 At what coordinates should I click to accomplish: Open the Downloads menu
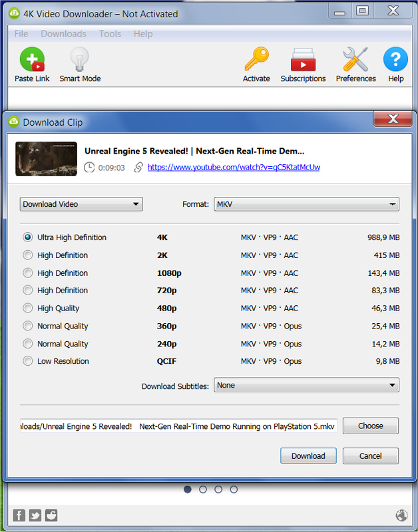click(x=63, y=34)
